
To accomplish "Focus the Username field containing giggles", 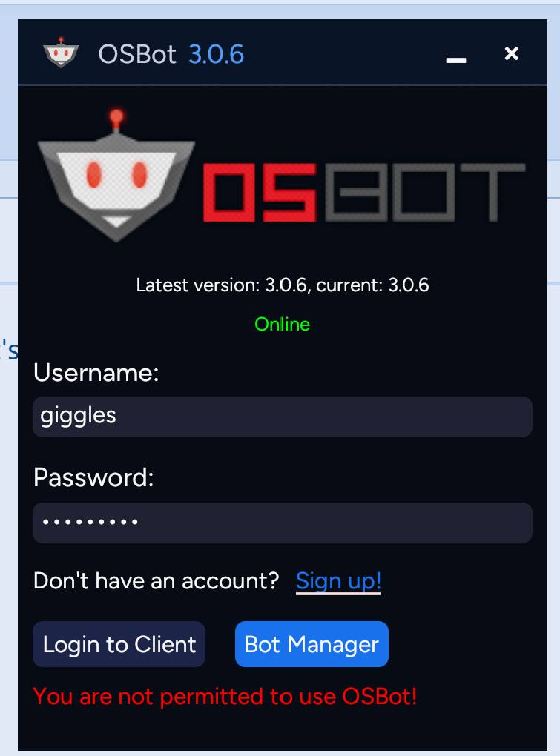I will pos(282,417).
